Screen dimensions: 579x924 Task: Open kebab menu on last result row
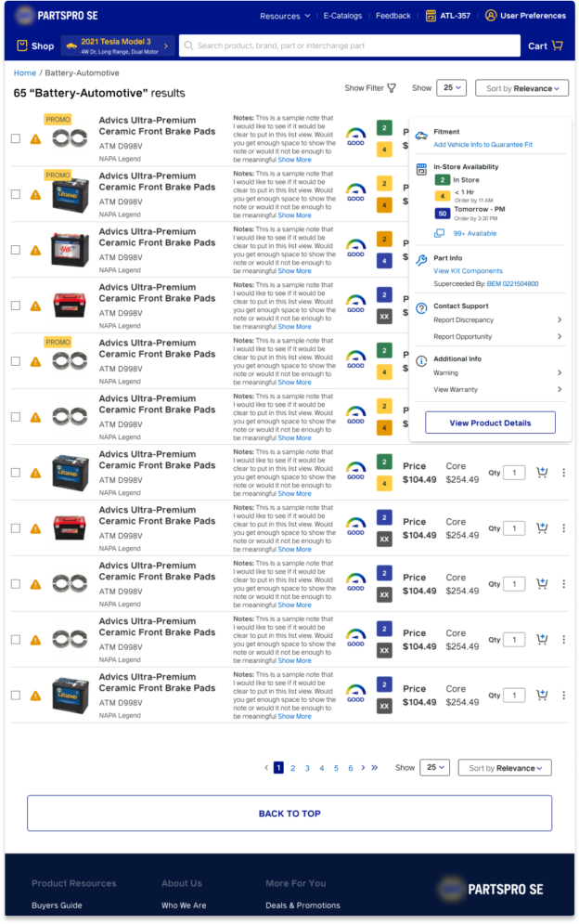tap(563, 695)
